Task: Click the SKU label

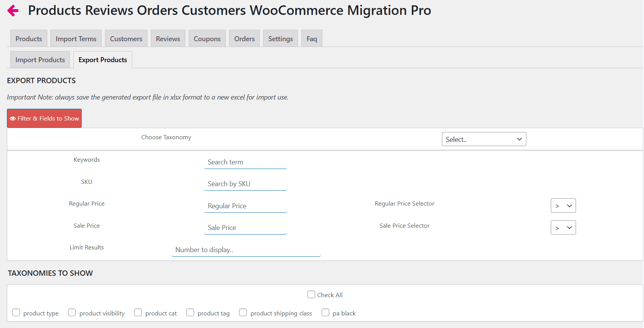Action: tap(87, 182)
